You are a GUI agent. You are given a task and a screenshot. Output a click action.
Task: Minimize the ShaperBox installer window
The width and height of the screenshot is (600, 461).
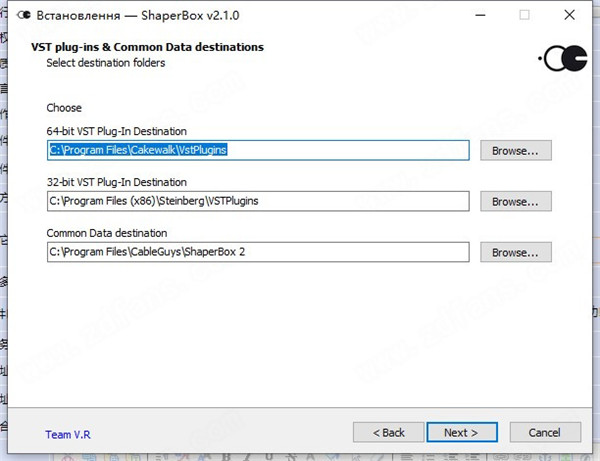[x=479, y=16]
